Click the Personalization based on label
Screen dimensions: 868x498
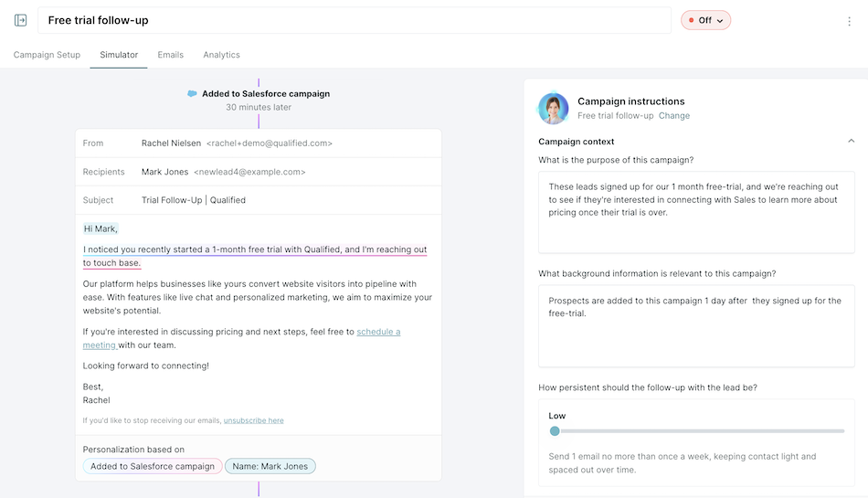click(133, 450)
